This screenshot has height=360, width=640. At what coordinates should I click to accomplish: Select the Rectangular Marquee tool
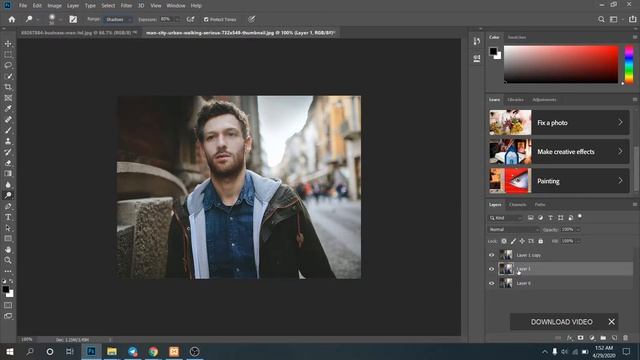click(8, 54)
